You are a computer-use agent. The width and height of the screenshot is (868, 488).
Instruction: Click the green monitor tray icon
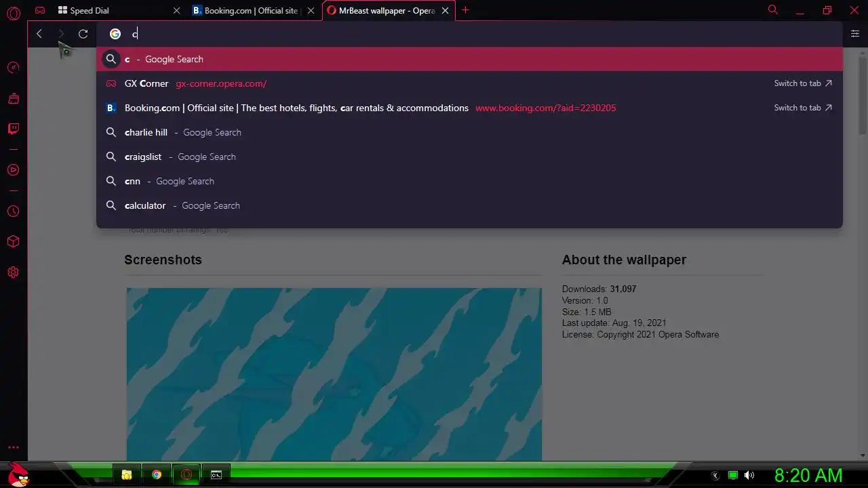(x=732, y=475)
